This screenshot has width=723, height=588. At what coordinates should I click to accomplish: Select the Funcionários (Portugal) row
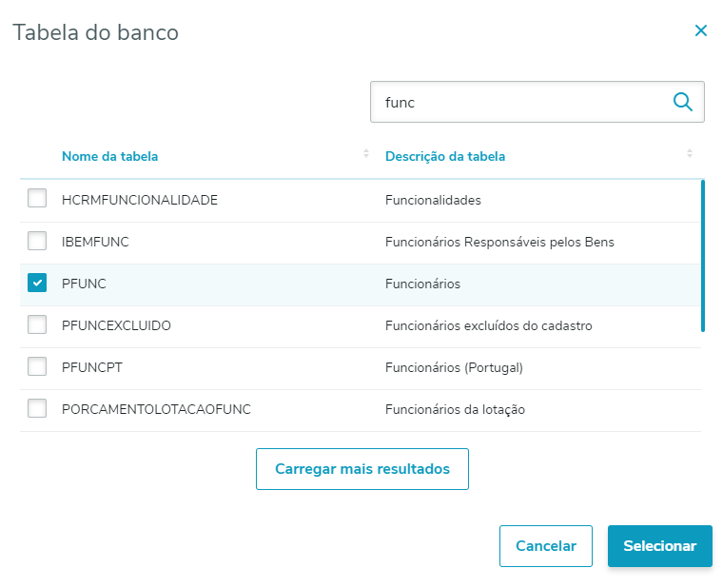click(x=454, y=367)
